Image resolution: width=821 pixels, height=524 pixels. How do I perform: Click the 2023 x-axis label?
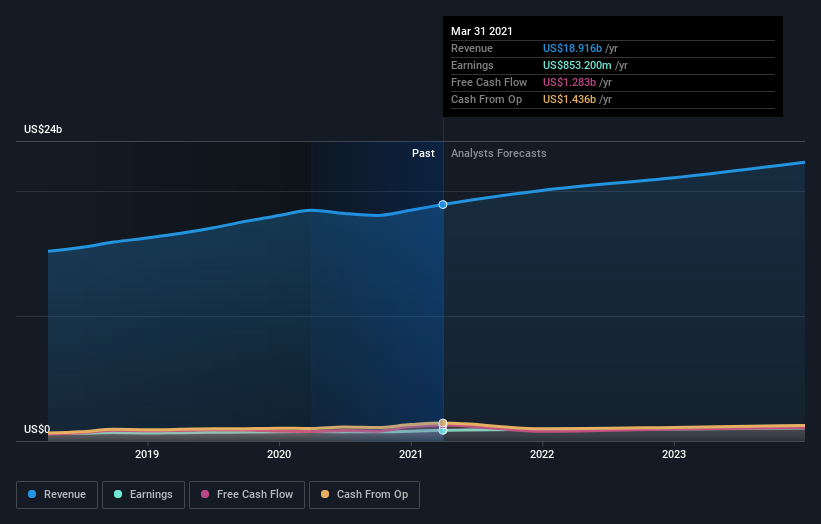point(674,454)
